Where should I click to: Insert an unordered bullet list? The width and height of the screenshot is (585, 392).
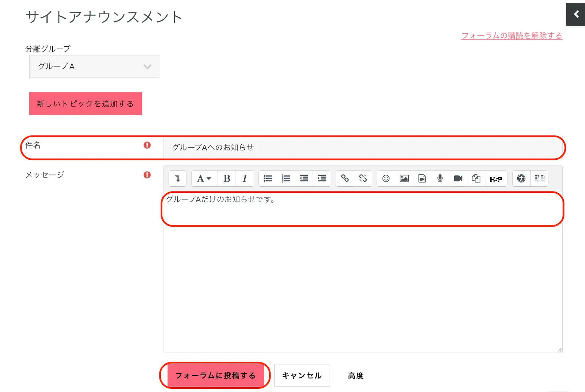[x=268, y=179]
